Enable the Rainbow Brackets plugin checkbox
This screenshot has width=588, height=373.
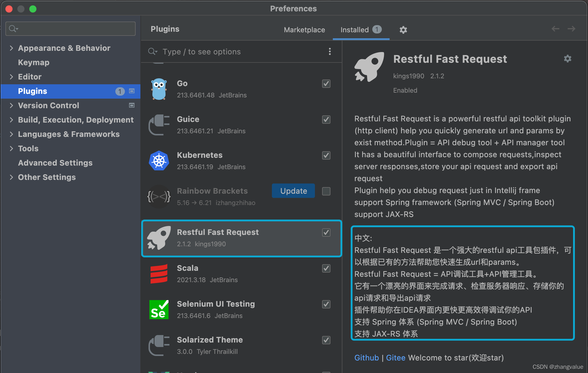[326, 191]
